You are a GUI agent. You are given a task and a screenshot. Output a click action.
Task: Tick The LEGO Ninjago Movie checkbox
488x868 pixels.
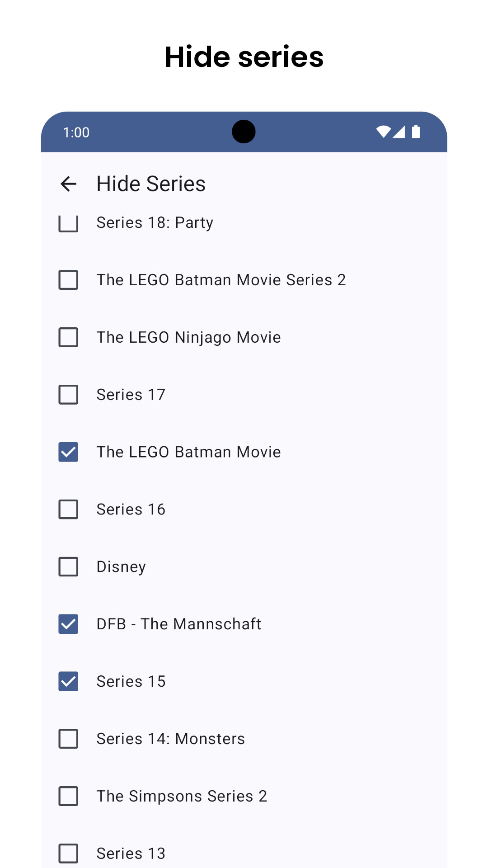tap(68, 337)
